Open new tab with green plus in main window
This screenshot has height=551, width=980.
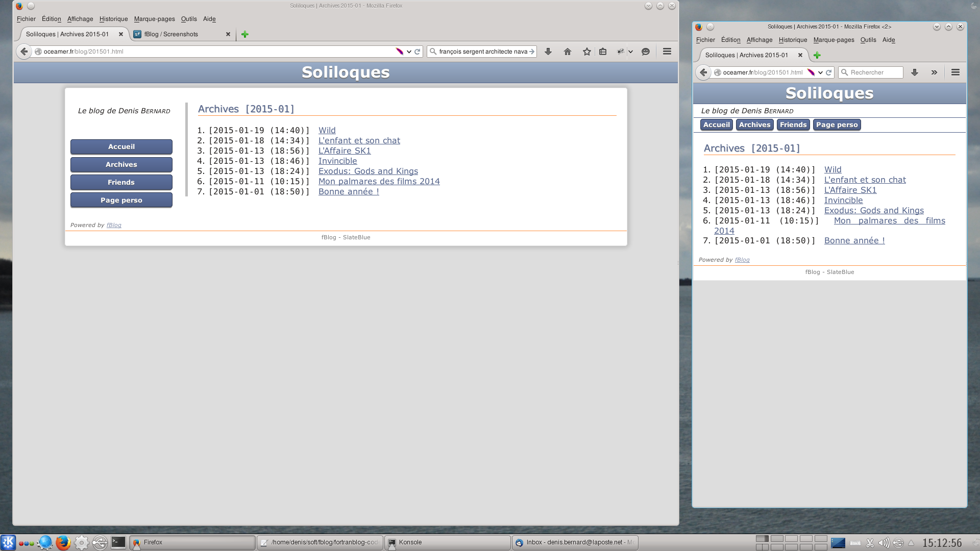pos(245,34)
